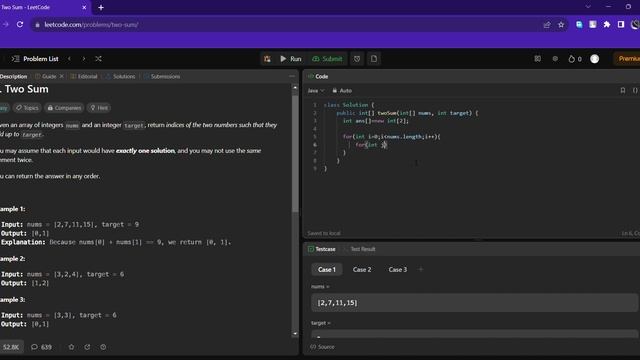This screenshot has width=640, height=360.
Task: Click the format code braces icon
Action: 636,91
